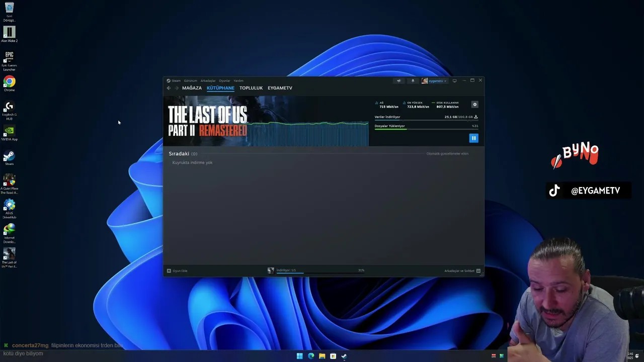
Task: Open the Görünüm menu
Action: [x=190, y=80]
